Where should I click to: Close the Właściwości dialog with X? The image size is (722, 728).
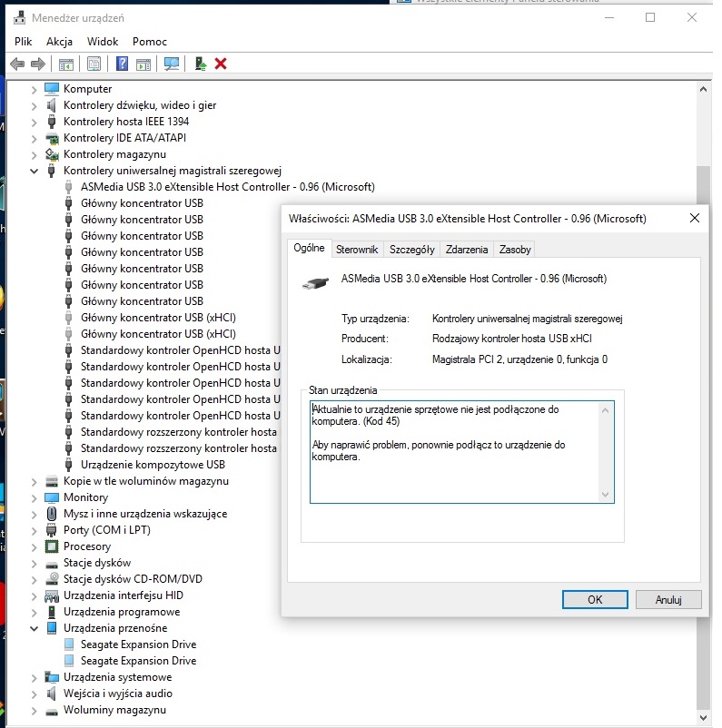694,218
